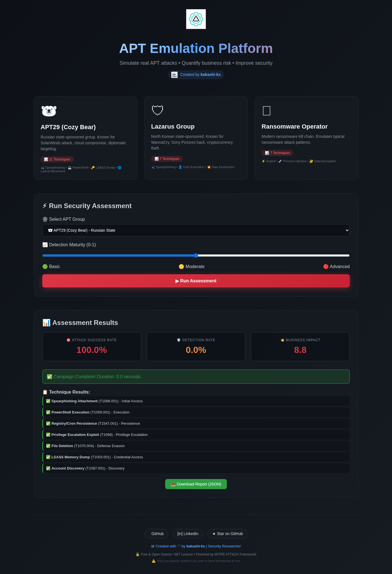Screen dimensions: 392x574
Task: Click the warning icon in footer disclaimer
Action: pyautogui.click(x=153, y=561)
